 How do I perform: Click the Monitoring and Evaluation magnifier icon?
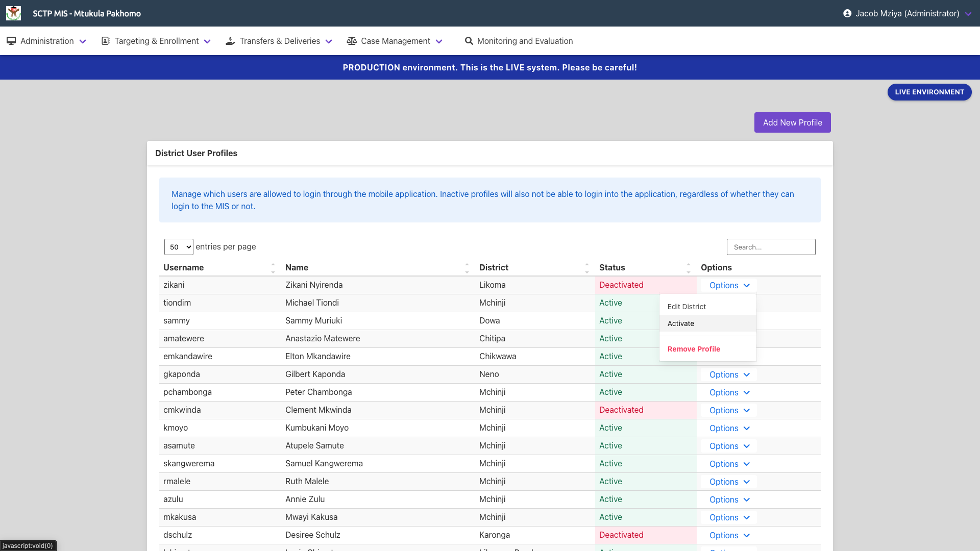point(469,41)
